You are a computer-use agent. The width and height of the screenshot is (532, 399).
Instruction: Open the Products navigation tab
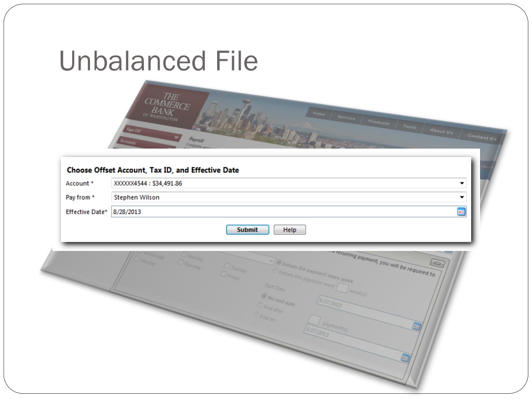[x=379, y=123]
